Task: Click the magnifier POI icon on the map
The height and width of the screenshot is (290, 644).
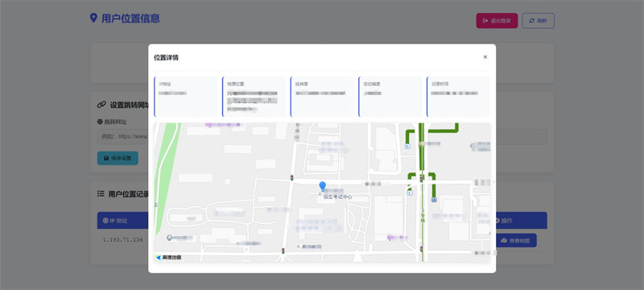Action: (x=169, y=238)
